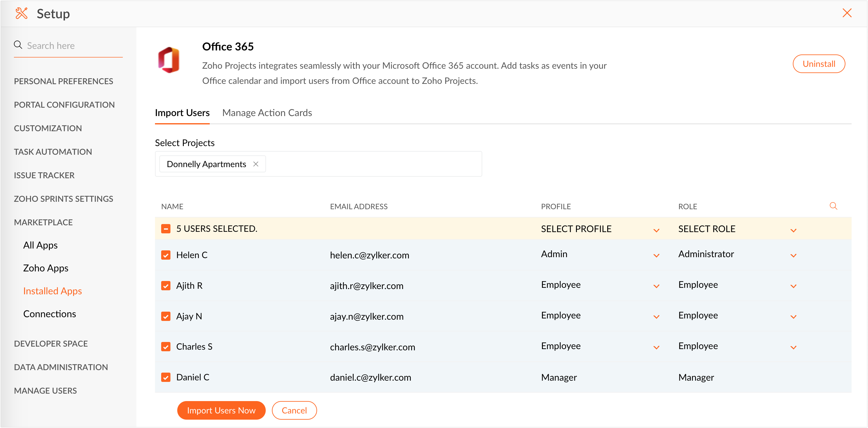The width and height of the screenshot is (868, 428).
Task: Click the name Helen C
Action: click(x=192, y=255)
